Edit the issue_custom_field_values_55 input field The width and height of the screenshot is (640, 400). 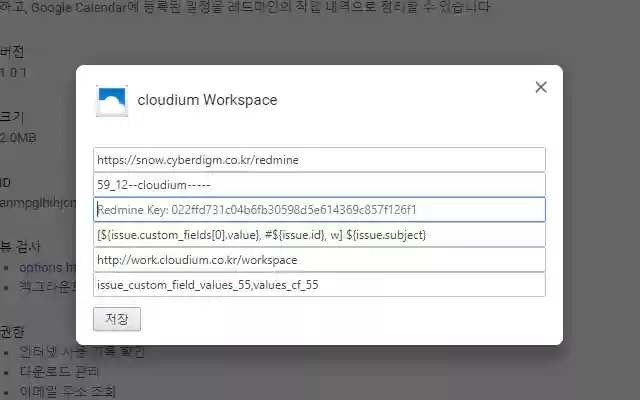coord(319,285)
